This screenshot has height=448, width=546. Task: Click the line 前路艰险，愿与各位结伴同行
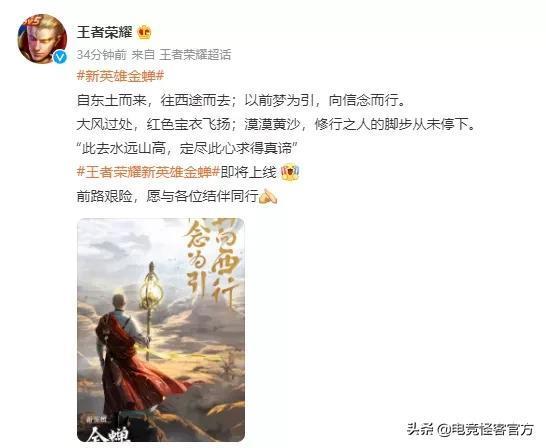coord(167,196)
